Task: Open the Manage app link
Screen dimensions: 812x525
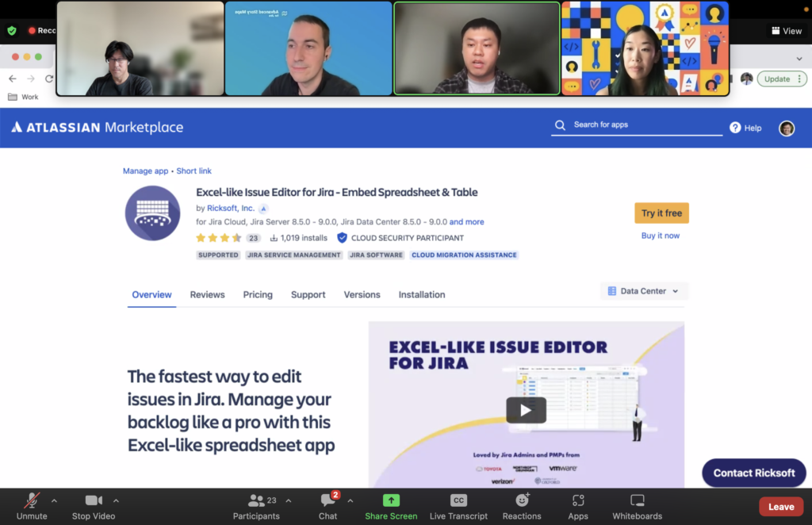Action: tap(145, 171)
